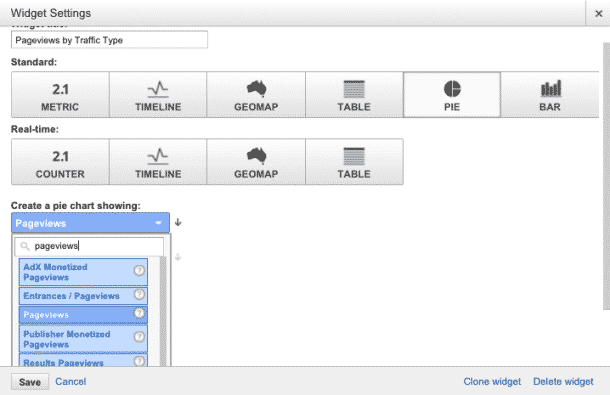Select the real-time Counter widget type
The height and width of the screenshot is (395, 610).
coord(60,162)
